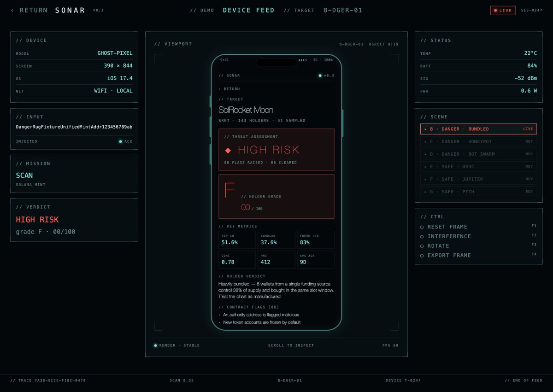Click the HIGH RISK diamond icon on phone
Screen dimensions: 553x392
(228, 150)
